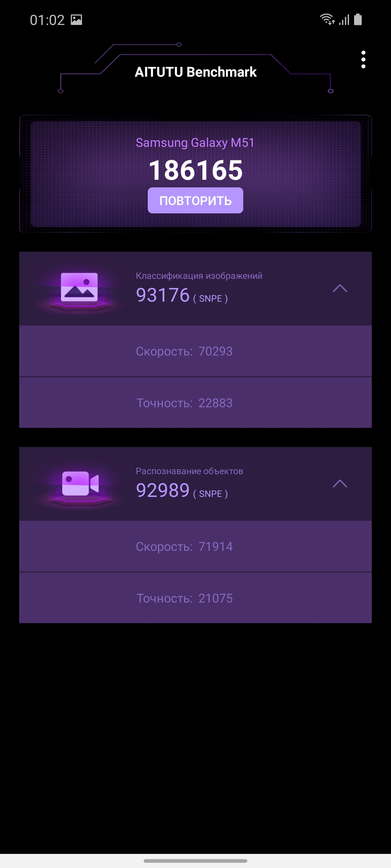391x868 pixels.
Task: Tap the gallery notification icon in status bar
Action: [x=76, y=20]
